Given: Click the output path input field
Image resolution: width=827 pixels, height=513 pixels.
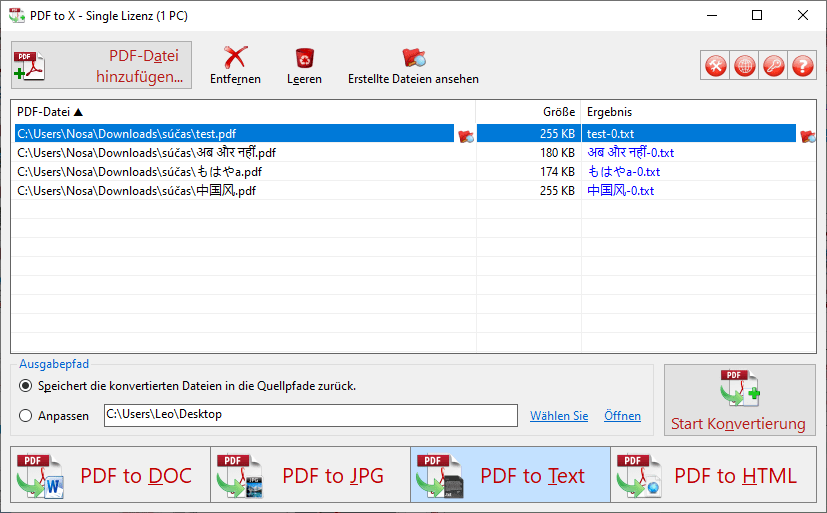Looking at the screenshot, I should pyautogui.click(x=311, y=415).
